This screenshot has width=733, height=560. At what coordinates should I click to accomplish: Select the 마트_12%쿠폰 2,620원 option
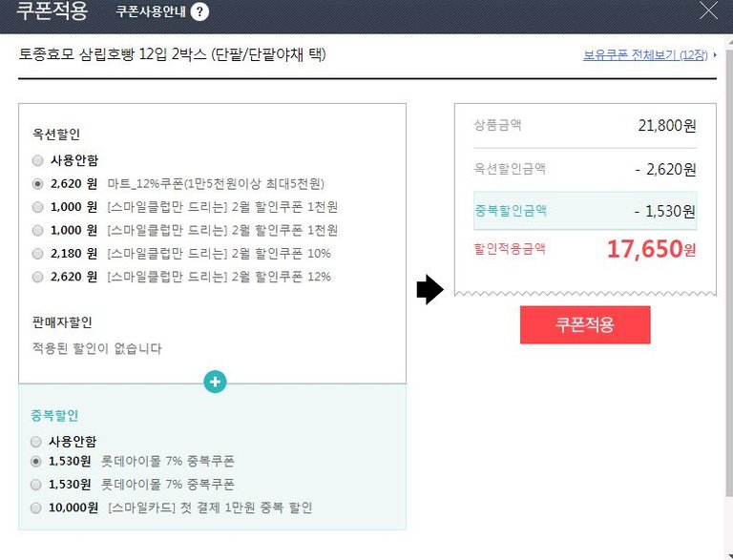[37, 183]
